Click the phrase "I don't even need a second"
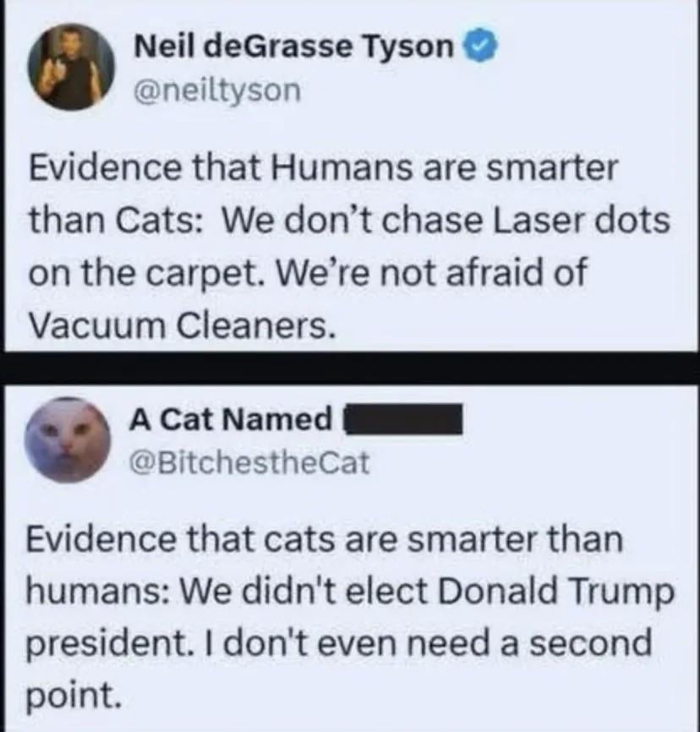700x732 pixels. 425,645
